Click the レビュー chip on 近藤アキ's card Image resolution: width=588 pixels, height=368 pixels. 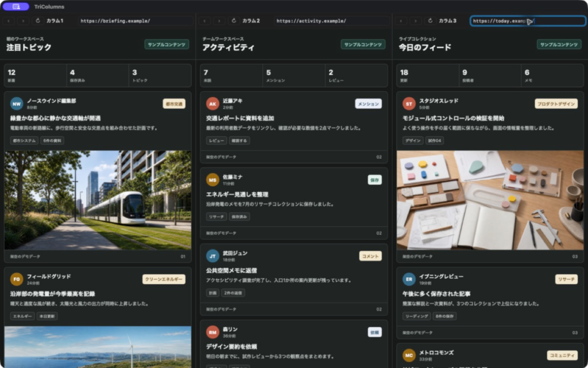click(216, 140)
